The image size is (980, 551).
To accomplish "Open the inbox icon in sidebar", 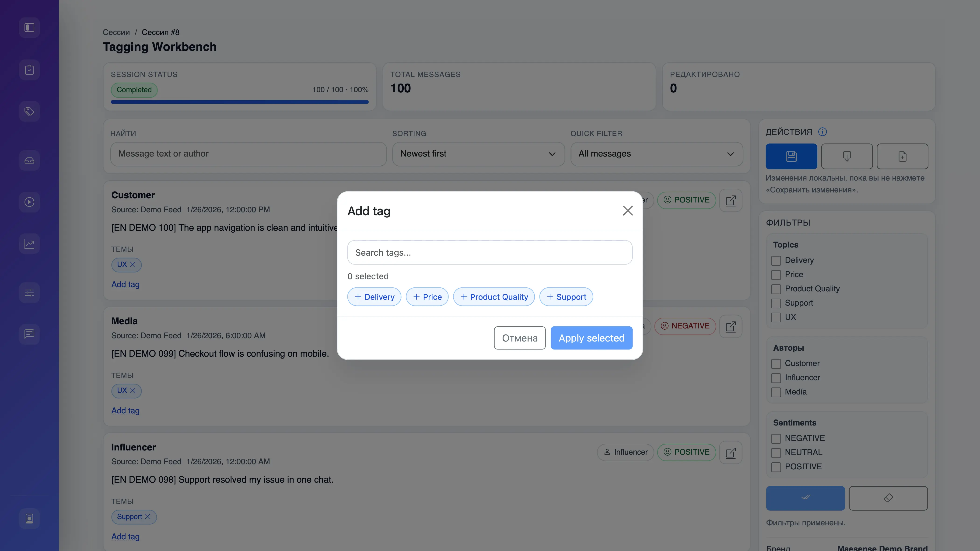I will (29, 160).
